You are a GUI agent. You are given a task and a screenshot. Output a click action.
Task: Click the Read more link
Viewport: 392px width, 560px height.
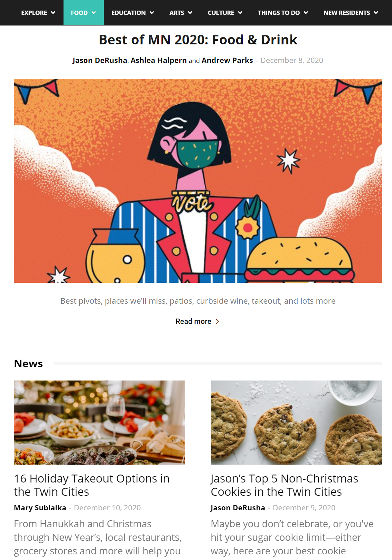tap(194, 322)
